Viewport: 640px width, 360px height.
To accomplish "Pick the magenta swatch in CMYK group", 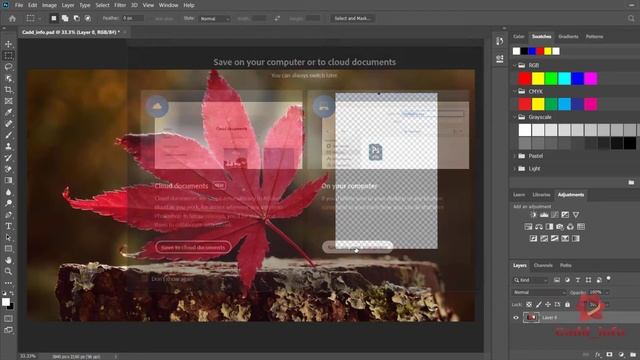I will (x=591, y=104).
